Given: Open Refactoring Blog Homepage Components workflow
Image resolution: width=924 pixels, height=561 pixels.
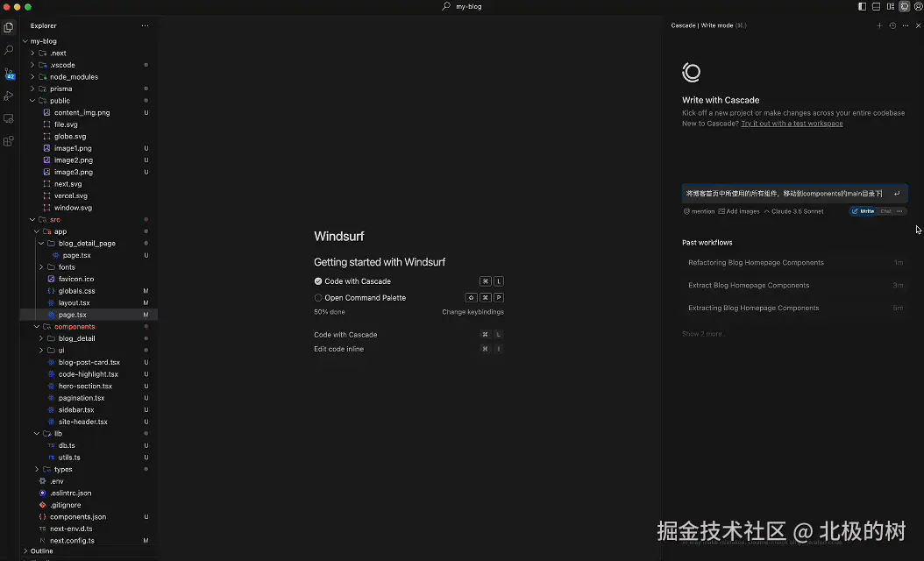Looking at the screenshot, I should (795, 263).
